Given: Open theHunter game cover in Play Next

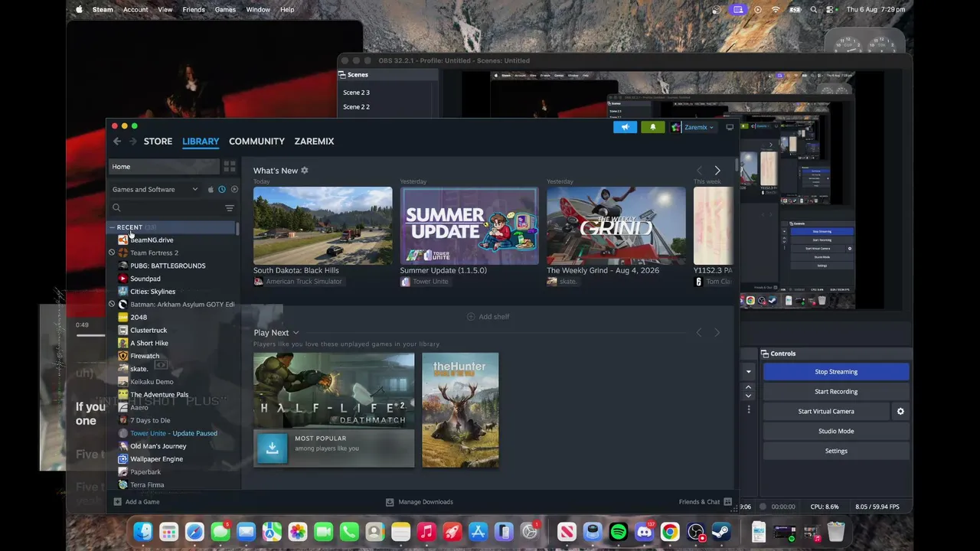Looking at the screenshot, I should click(x=460, y=410).
